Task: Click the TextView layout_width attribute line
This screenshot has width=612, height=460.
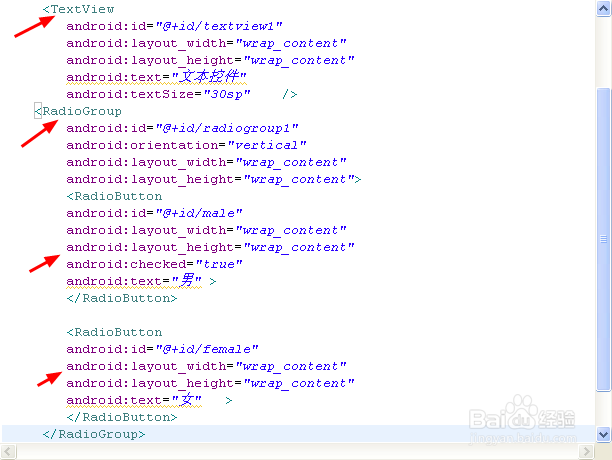Action: (206, 43)
